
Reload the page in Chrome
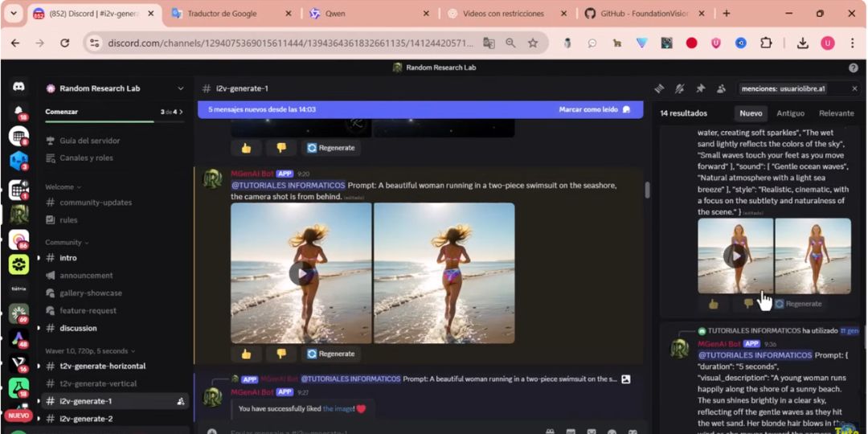(x=65, y=43)
